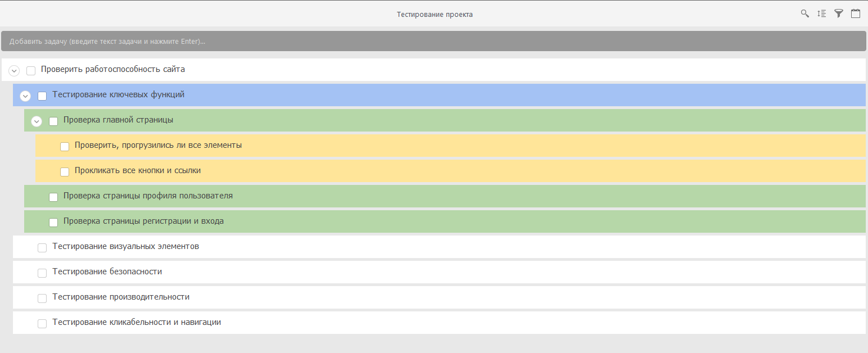
Task: Select 'Тестирование производительности' task text
Action: 121,297
